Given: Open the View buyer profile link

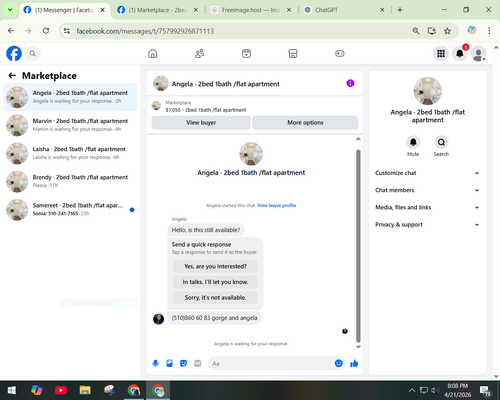Looking at the screenshot, I should [277, 205].
